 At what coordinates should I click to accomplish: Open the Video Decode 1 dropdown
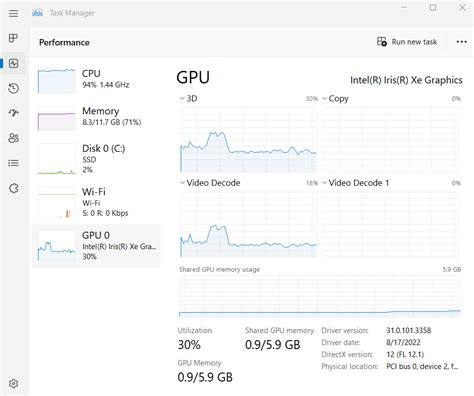356,183
